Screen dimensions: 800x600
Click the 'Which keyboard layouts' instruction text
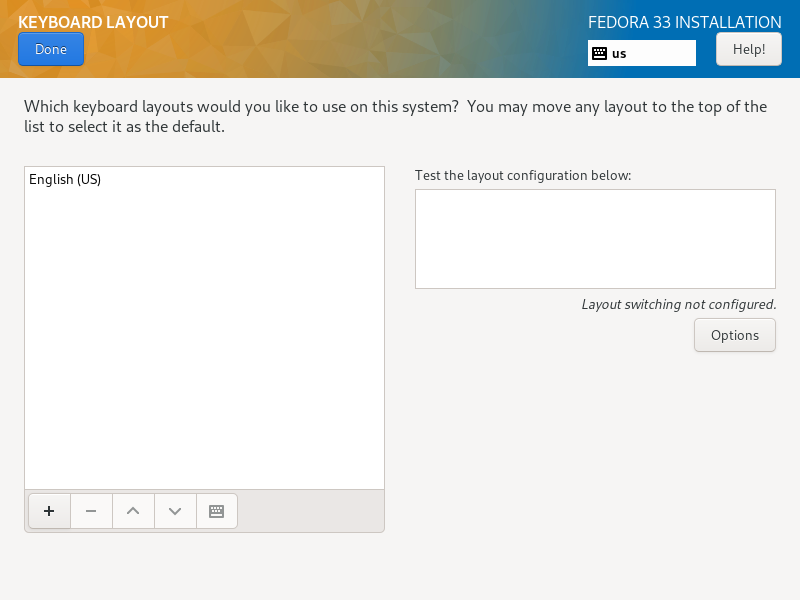pyautogui.click(x=395, y=116)
